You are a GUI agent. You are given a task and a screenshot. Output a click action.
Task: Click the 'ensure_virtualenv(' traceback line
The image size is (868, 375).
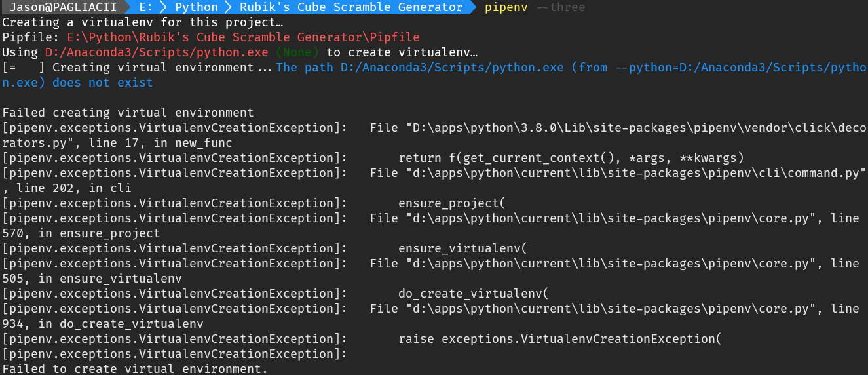click(x=462, y=248)
